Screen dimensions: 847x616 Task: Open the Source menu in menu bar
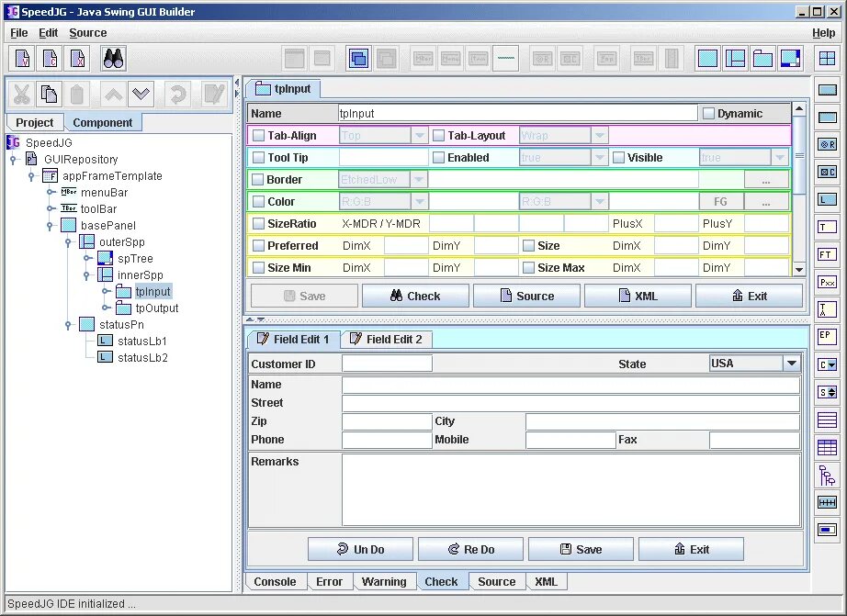pyautogui.click(x=88, y=33)
